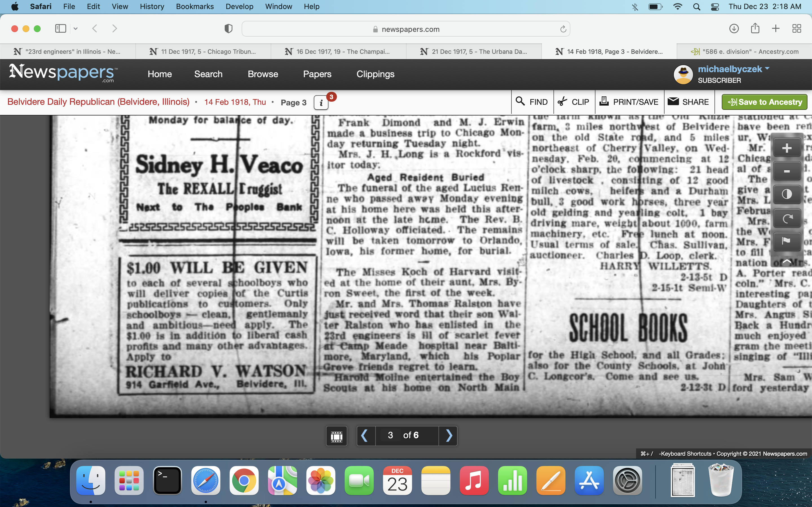Zoom in with the plus viewer button
The image size is (812, 507).
pyautogui.click(x=787, y=148)
